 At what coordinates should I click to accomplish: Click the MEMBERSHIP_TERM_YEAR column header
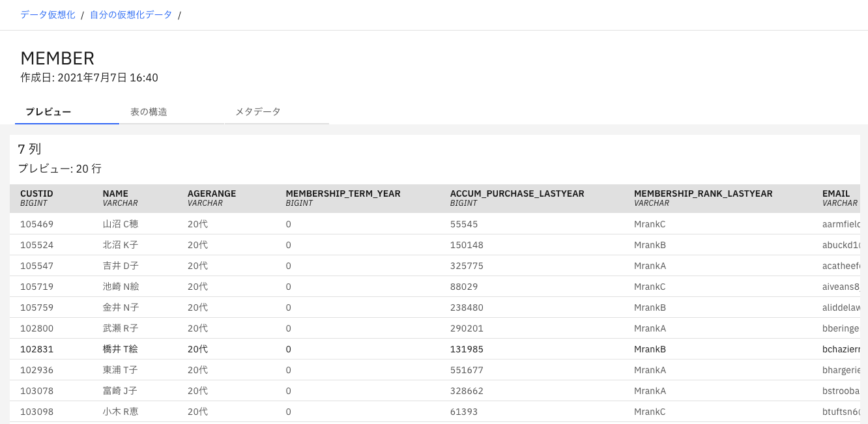pos(343,193)
